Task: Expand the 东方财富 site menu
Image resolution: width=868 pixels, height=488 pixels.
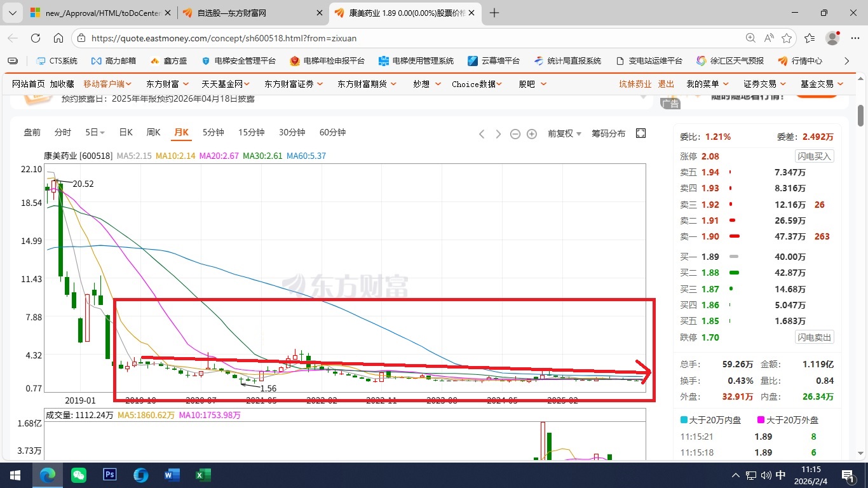Action: click(166, 84)
